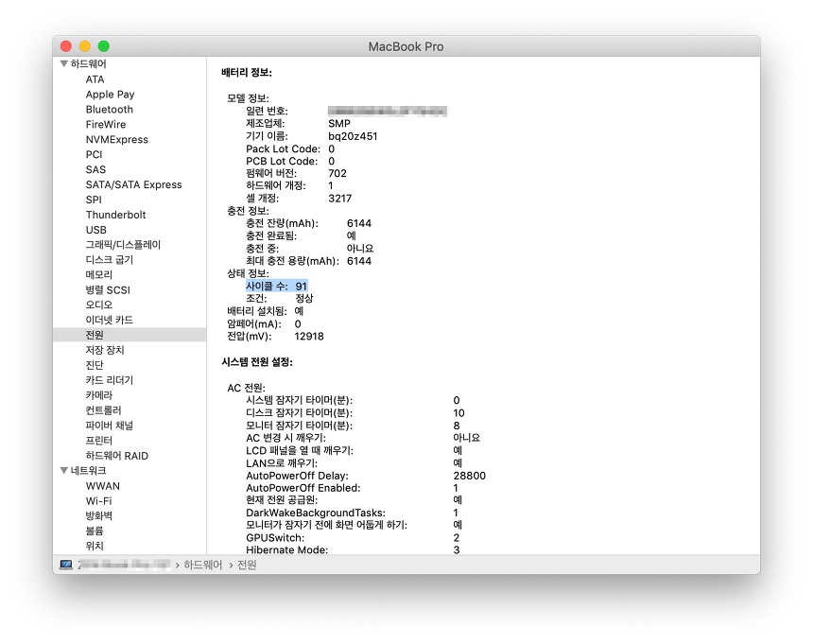Select 카메라 in the sidebar
Screen dimensions: 813x644
click(x=99, y=395)
